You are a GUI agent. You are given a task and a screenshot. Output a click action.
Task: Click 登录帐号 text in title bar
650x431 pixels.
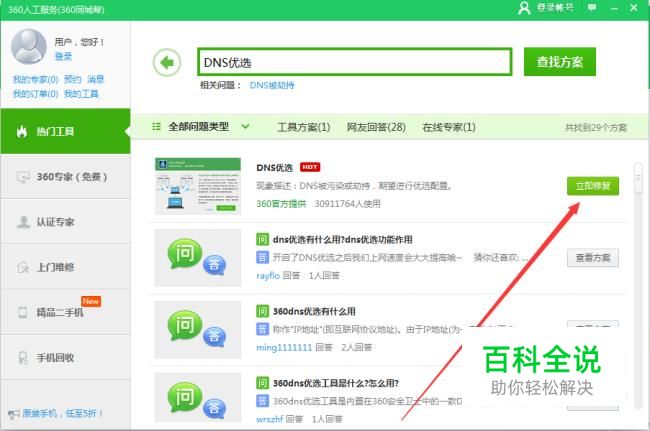(x=555, y=7)
